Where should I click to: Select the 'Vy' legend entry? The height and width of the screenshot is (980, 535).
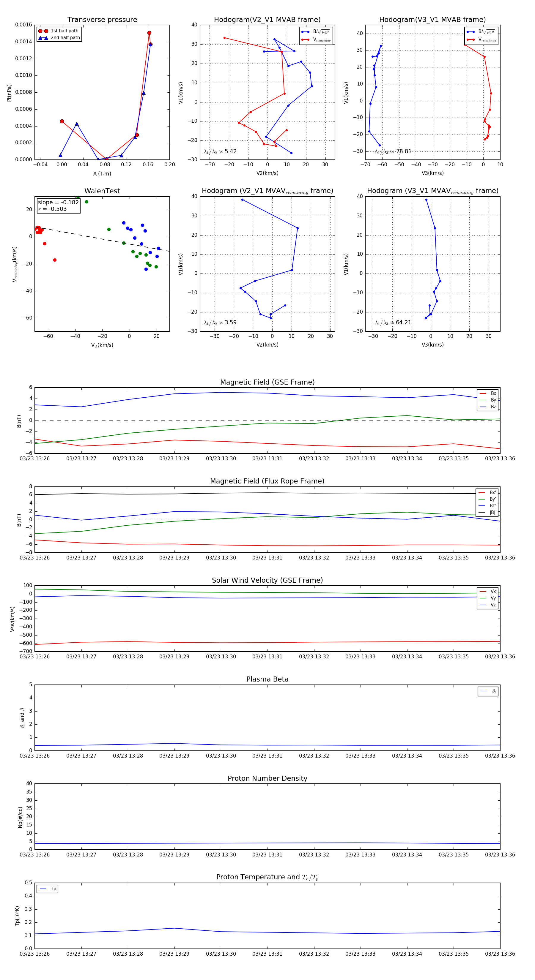(488, 598)
